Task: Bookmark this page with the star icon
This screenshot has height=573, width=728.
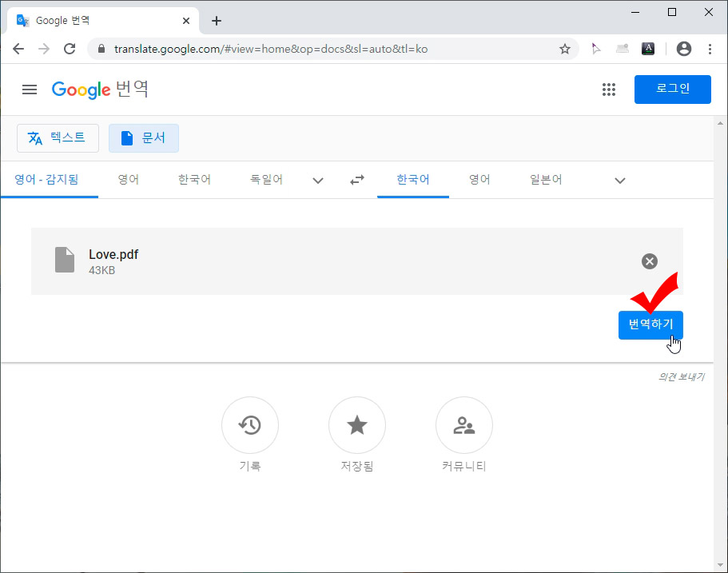Action: [564, 49]
